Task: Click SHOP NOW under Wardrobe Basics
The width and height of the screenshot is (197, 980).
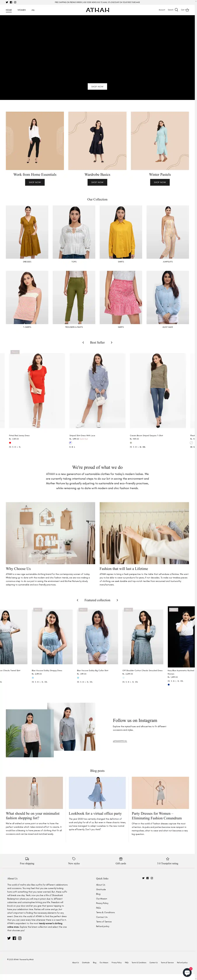Action: coord(97,182)
